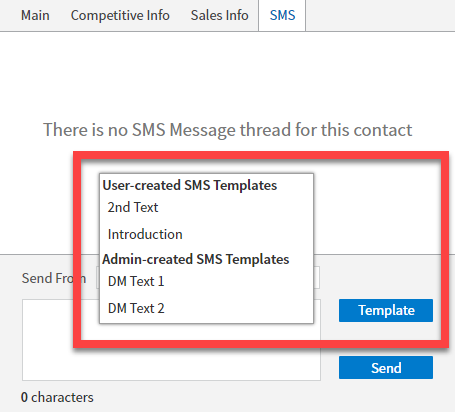455x412 pixels.
Task: Click the 0 characters counter
Action: point(57,397)
